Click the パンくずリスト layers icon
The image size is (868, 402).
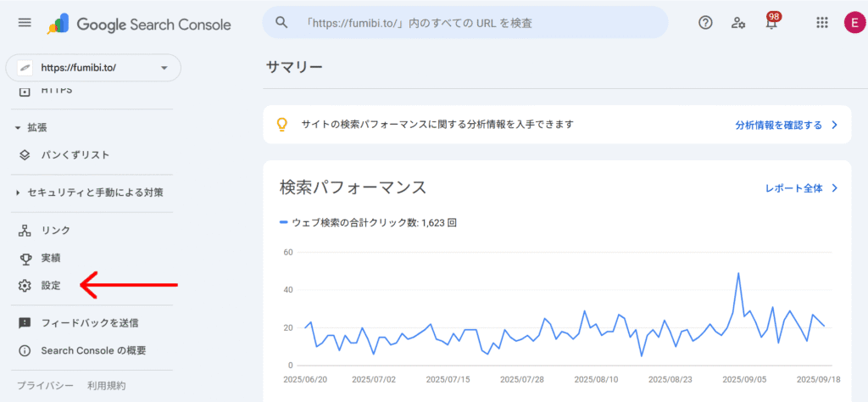click(x=25, y=155)
